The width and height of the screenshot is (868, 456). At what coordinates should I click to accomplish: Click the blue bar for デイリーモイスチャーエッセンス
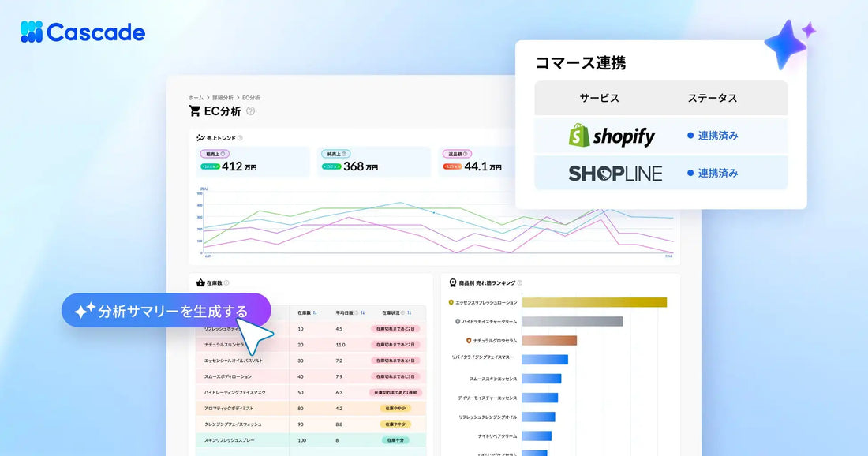pos(540,398)
